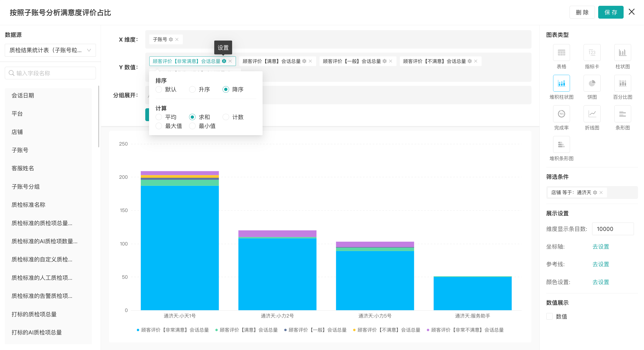Toggle legend 【非常不满意】会话总量 purple dot

pos(428,330)
